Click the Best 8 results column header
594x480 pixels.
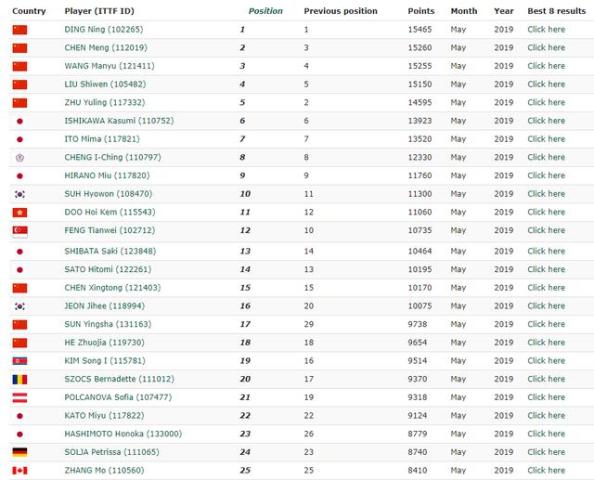click(556, 11)
